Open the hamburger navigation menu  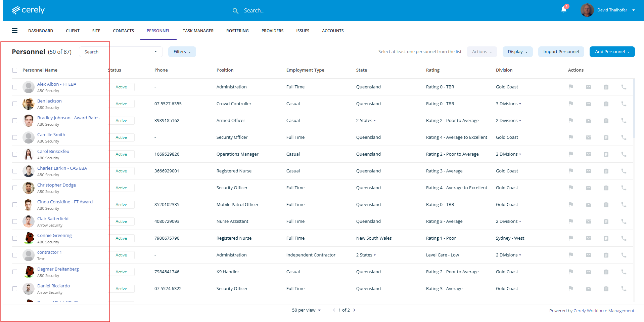[14, 31]
